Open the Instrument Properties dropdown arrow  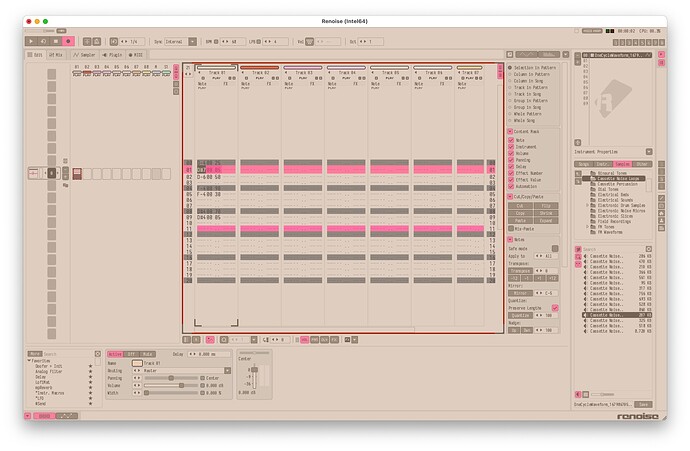point(649,152)
